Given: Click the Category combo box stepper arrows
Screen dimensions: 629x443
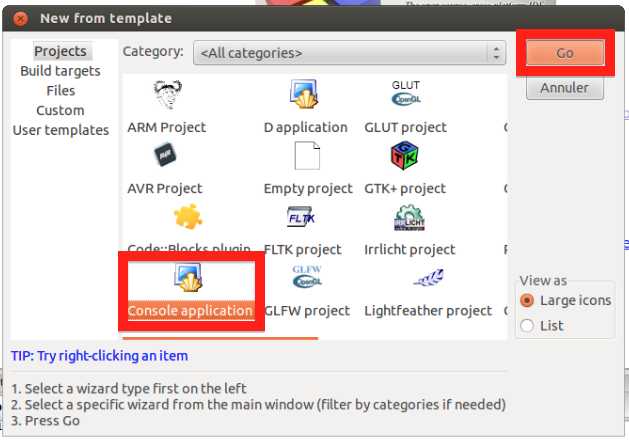Looking at the screenshot, I should (x=496, y=53).
